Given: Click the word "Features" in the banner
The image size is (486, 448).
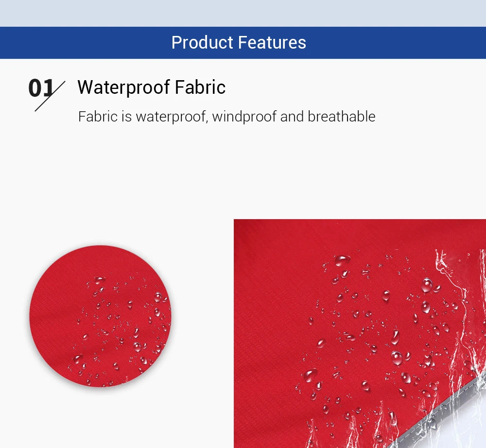Looking at the screenshot, I should pyautogui.click(x=272, y=43).
